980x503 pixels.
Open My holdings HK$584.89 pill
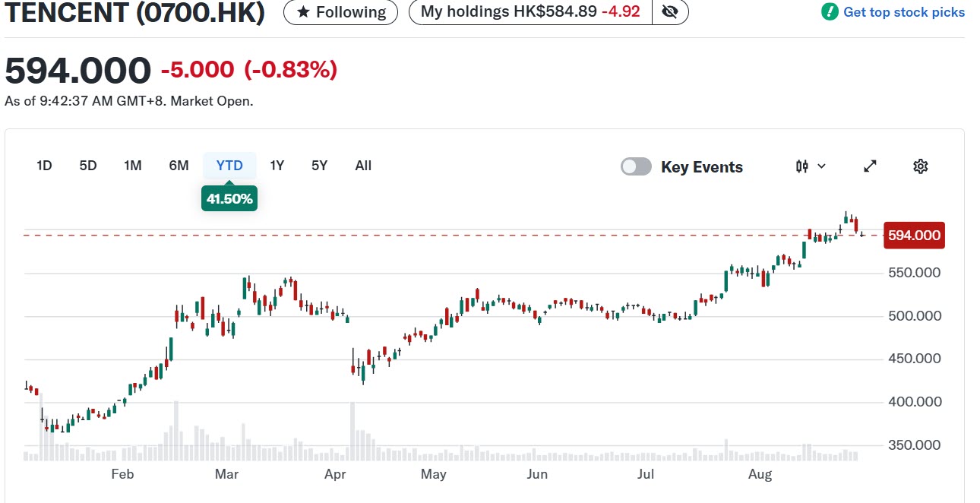coord(530,12)
